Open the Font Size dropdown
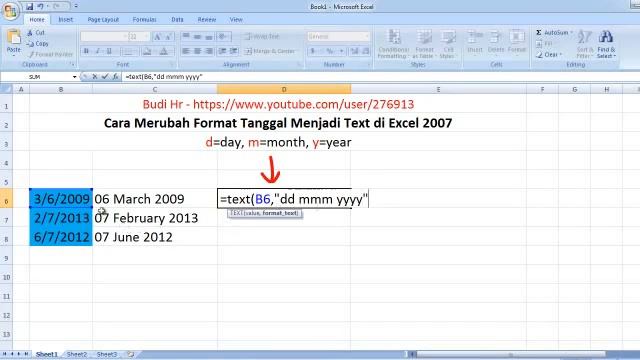 (x=147, y=37)
